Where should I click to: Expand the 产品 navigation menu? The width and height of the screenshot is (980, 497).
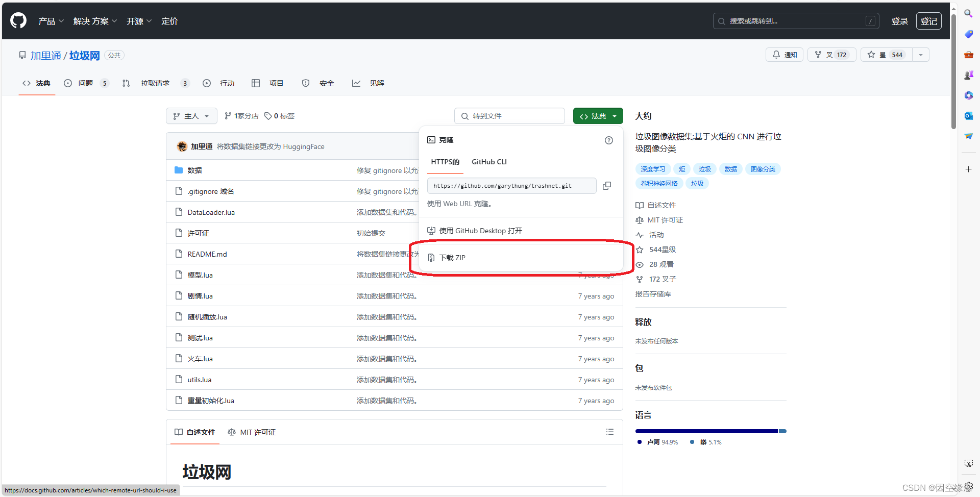(51, 21)
